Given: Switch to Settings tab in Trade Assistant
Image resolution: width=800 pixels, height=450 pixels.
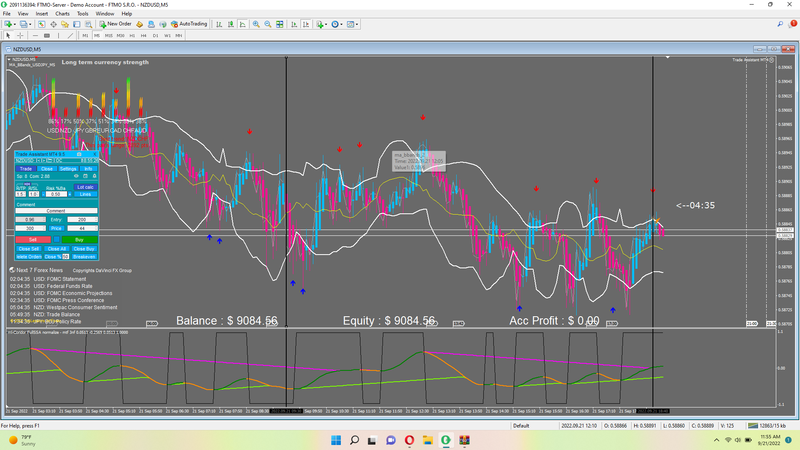Looking at the screenshot, I should [x=67, y=169].
